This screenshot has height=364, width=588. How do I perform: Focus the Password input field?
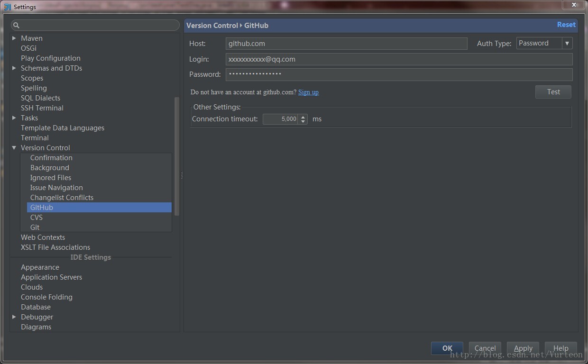point(399,74)
